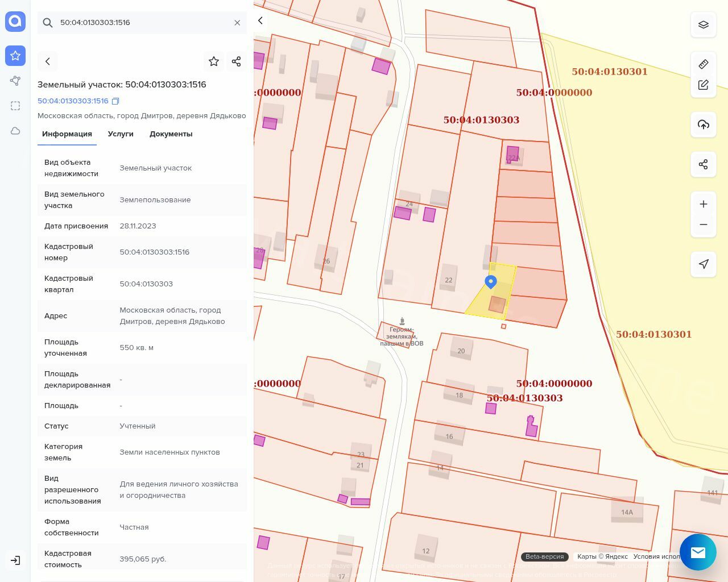This screenshot has height=582, width=728.
Task: Copy the cadastral number to clipboard
Action: pos(115,101)
